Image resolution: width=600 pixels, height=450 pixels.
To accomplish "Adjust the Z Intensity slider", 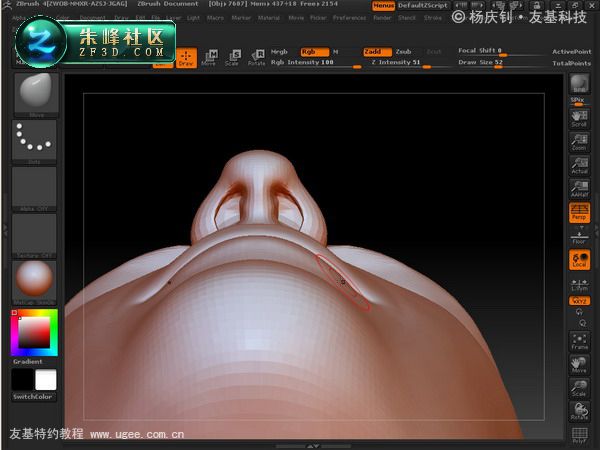I will point(411,63).
